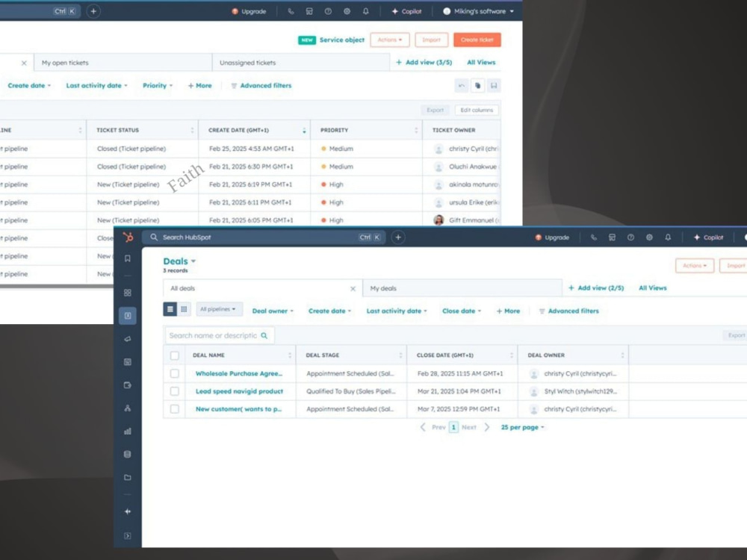Click the HubSpot logo in Deals window
This screenshot has height=560, width=747.
tap(128, 237)
